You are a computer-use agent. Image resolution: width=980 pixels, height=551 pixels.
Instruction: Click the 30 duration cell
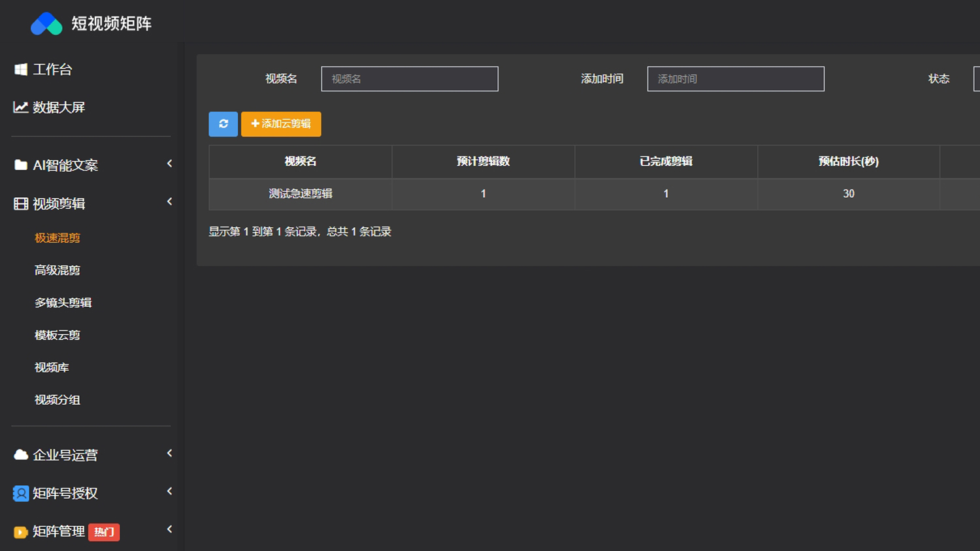click(x=849, y=194)
